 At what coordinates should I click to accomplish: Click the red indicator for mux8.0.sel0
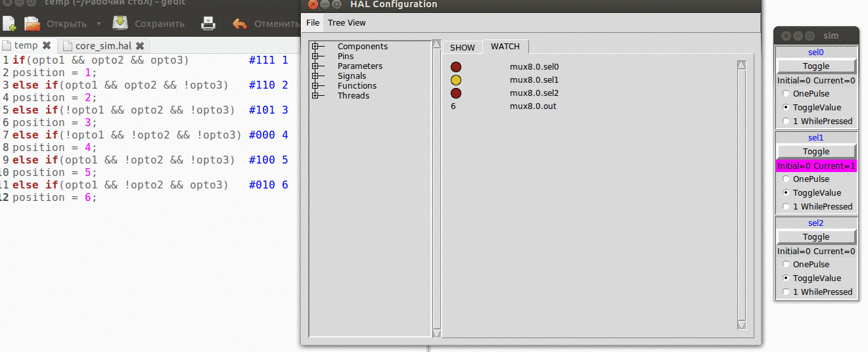point(456,67)
